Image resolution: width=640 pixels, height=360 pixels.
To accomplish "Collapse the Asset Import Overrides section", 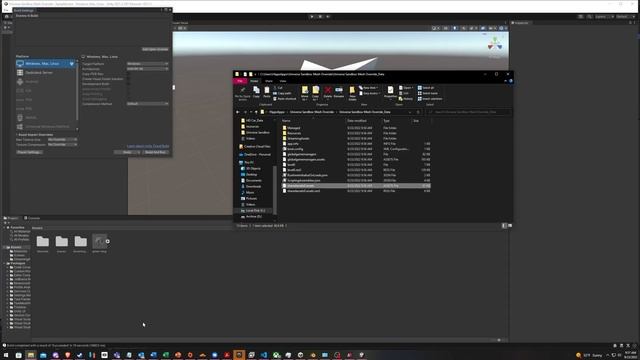I will click(17, 135).
